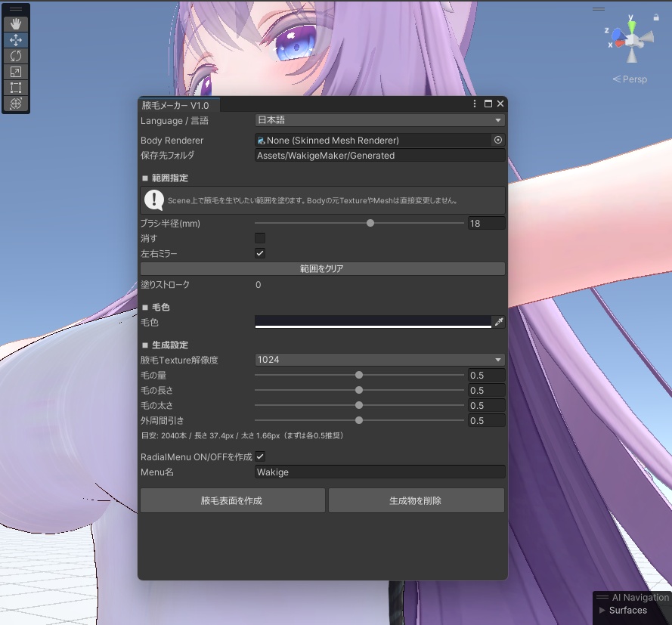
Task: Click the warning info icon
Action: coord(154,200)
